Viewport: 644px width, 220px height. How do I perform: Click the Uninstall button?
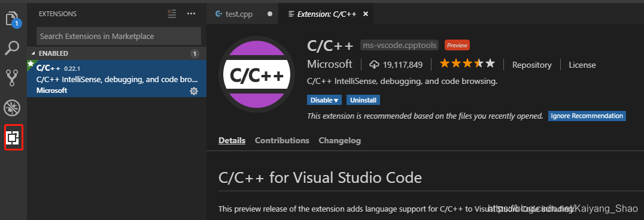[x=363, y=100]
